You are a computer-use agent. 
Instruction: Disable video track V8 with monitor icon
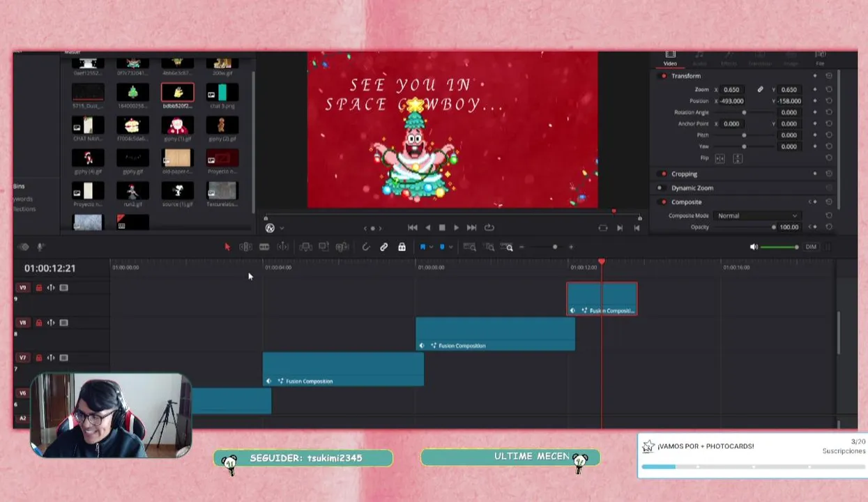[63, 323]
